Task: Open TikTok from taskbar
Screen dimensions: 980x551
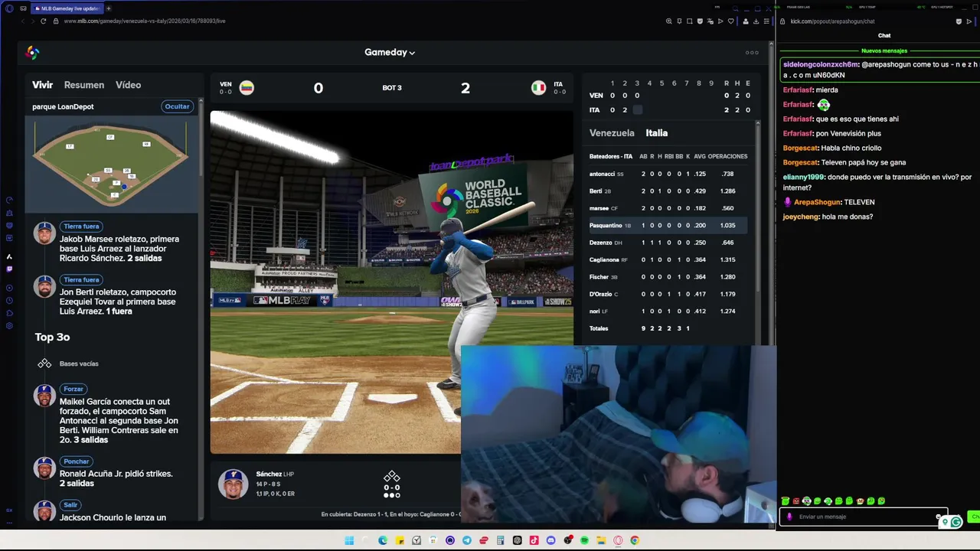Action: 534,540
